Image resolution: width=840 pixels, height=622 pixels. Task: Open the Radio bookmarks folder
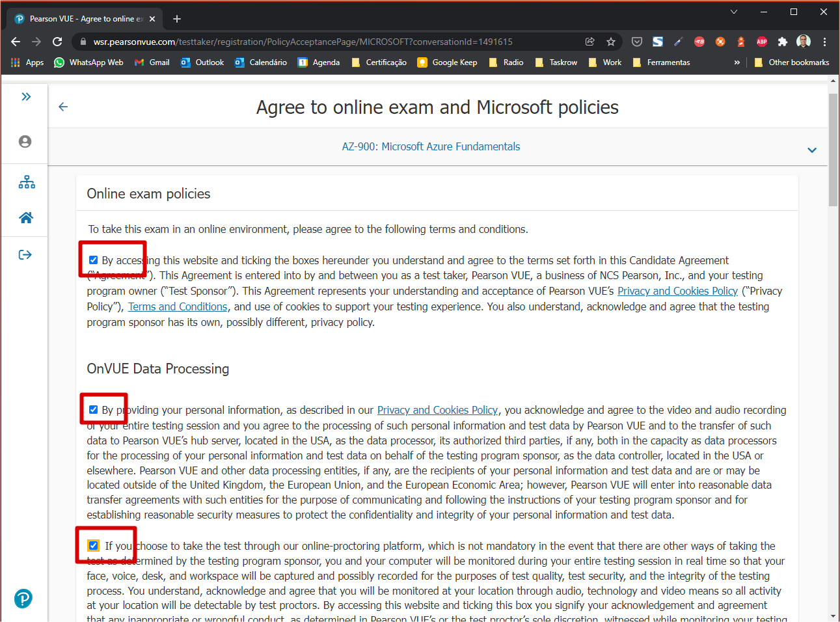506,62
